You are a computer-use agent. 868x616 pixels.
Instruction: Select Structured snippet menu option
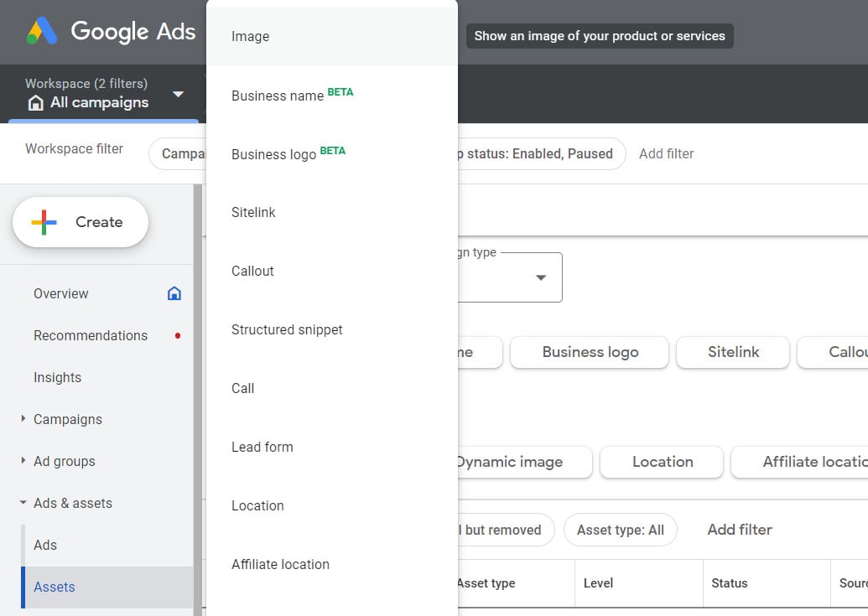tap(287, 330)
